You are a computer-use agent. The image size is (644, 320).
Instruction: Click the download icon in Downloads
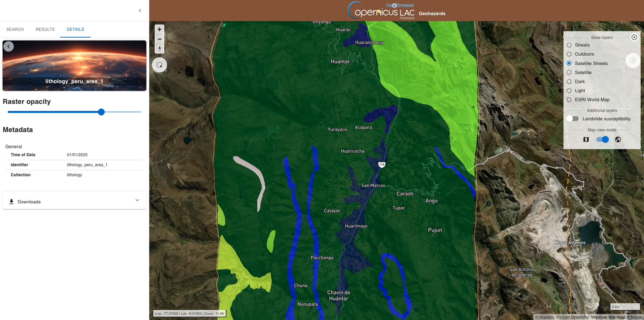pyautogui.click(x=11, y=202)
